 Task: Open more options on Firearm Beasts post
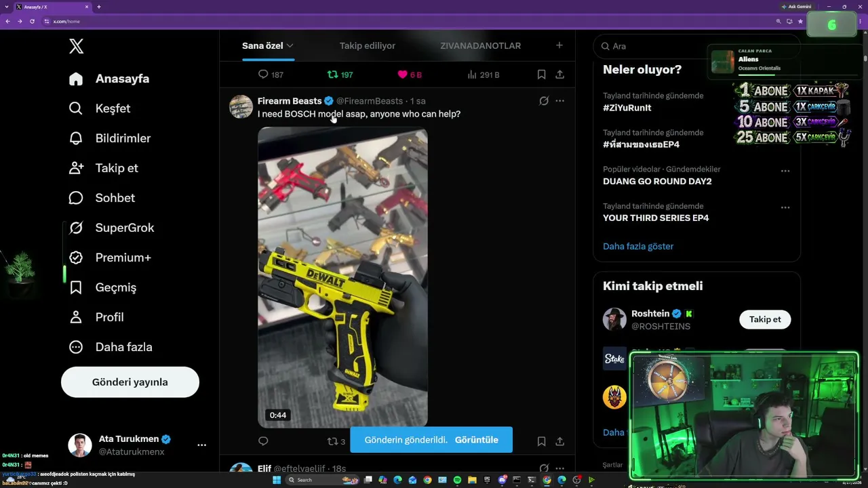[559, 101]
